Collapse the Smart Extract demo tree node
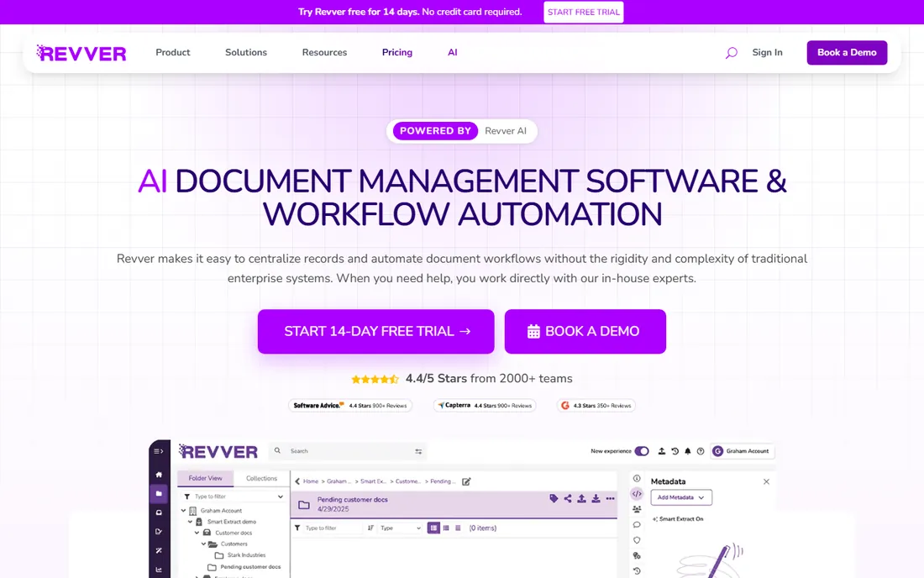Image resolution: width=924 pixels, height=578 pixels. tap(190, 522)
